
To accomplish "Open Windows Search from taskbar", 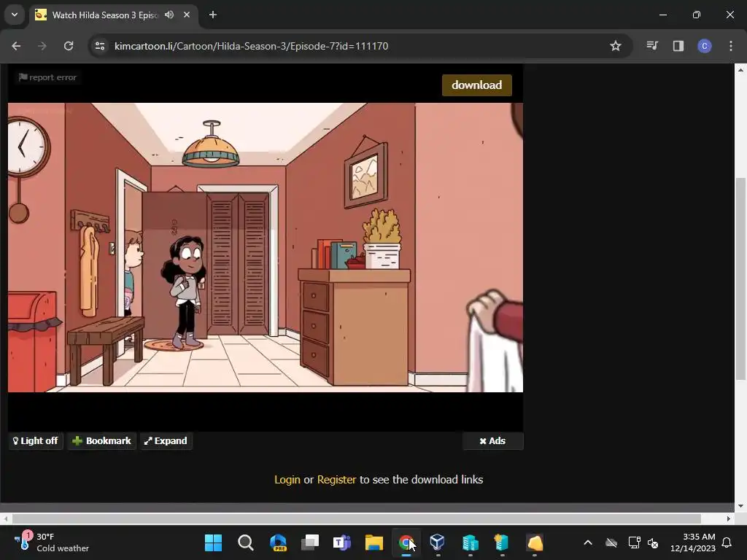I will pyautogui.click(x=246, y=542).
